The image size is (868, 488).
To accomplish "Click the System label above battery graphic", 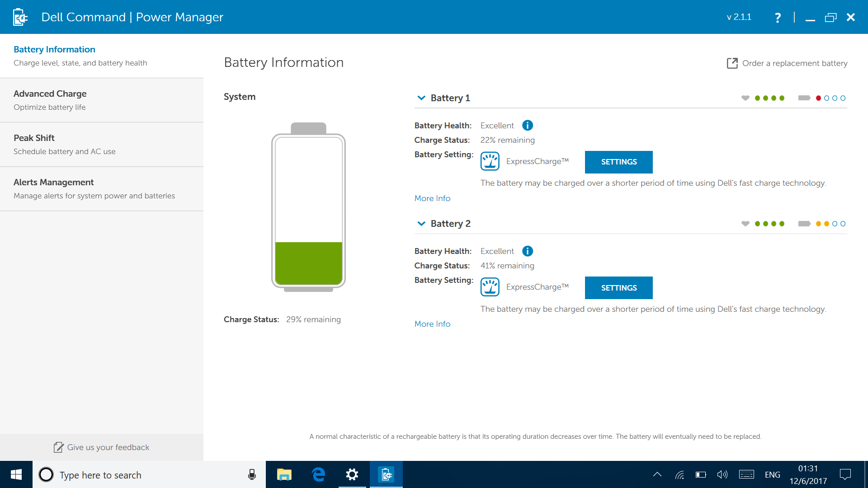I will point(240,97).
